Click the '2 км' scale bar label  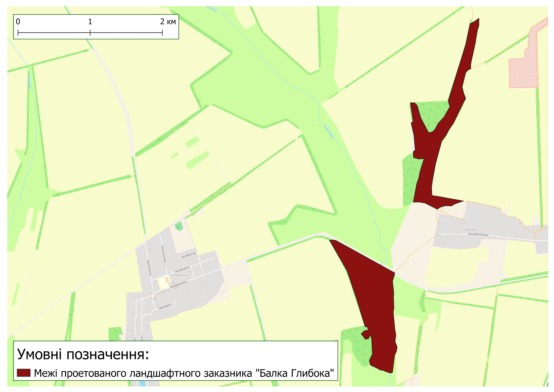pos(168,22)
